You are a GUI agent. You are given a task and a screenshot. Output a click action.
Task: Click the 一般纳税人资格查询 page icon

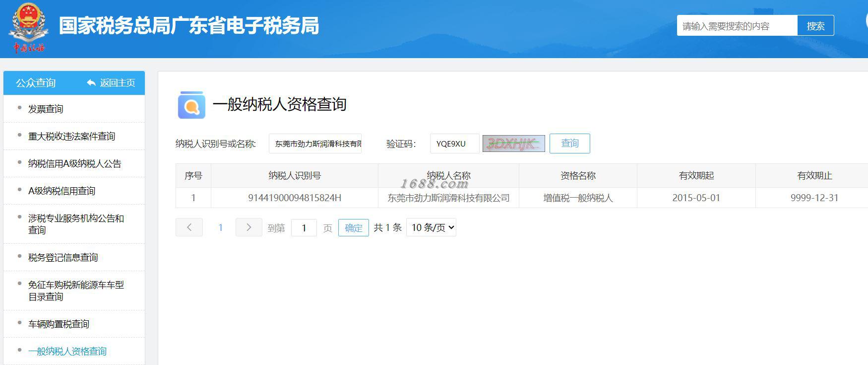191,105
